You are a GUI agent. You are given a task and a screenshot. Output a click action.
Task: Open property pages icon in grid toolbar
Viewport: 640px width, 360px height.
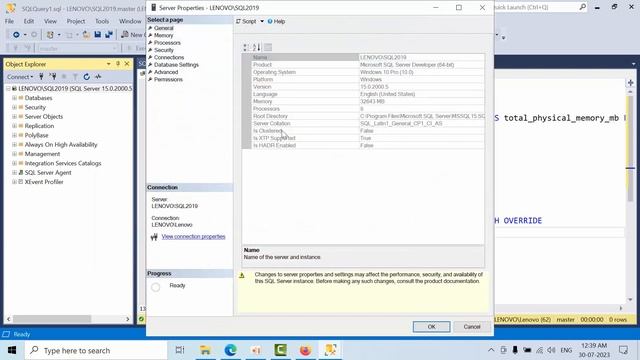pos(268,47)
